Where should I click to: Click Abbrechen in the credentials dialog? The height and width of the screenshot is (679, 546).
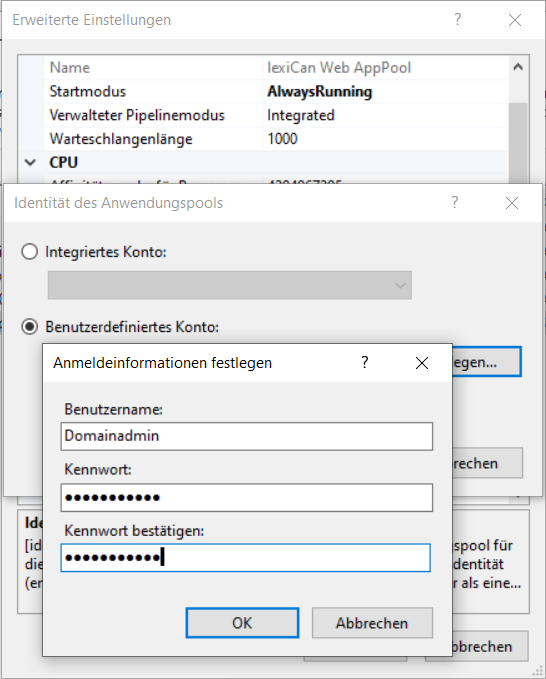(x=372, y=623)
